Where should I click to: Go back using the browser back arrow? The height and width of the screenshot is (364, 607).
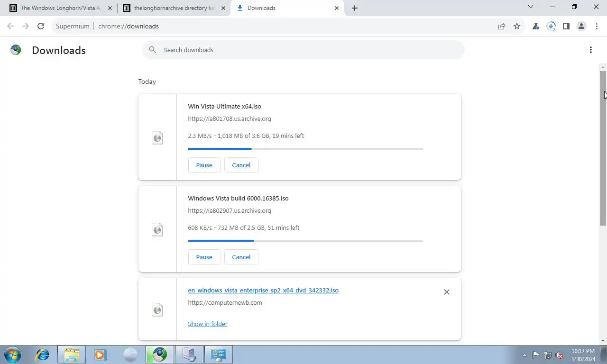(x=10, y=26)
